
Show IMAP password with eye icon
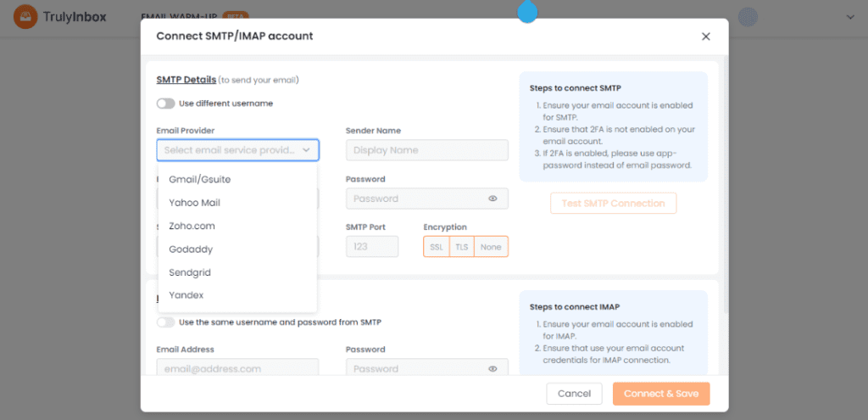(492, 368)
